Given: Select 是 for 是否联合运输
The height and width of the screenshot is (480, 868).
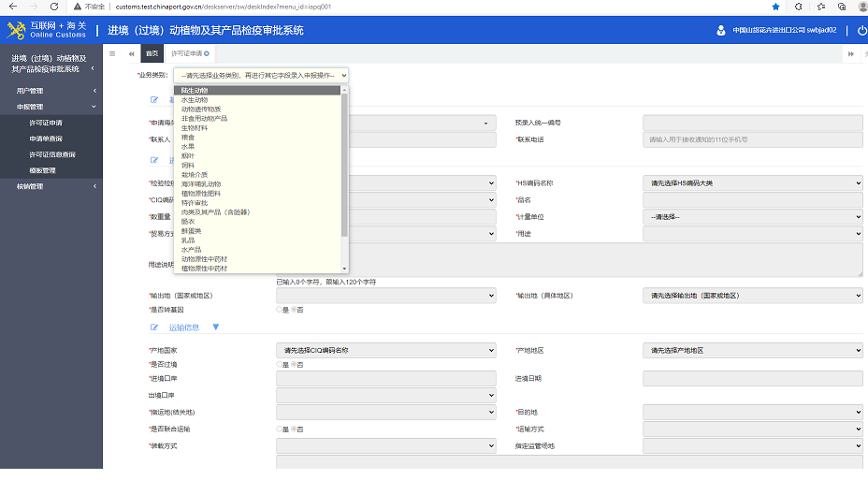Looking at the screenshot, I should click(x=280, y=429).
